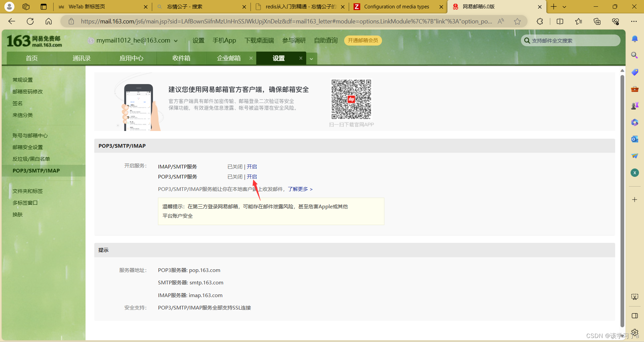Open the sidebar notifications bell
Viewport: 644px width, 342px height.
[635, 39]
